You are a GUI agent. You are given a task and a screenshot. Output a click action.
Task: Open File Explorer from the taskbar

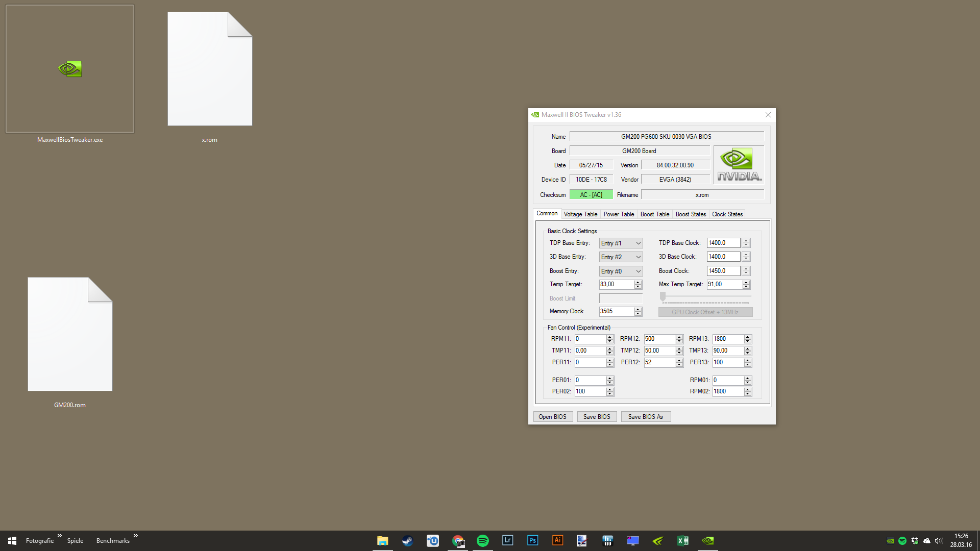point(382,541)
